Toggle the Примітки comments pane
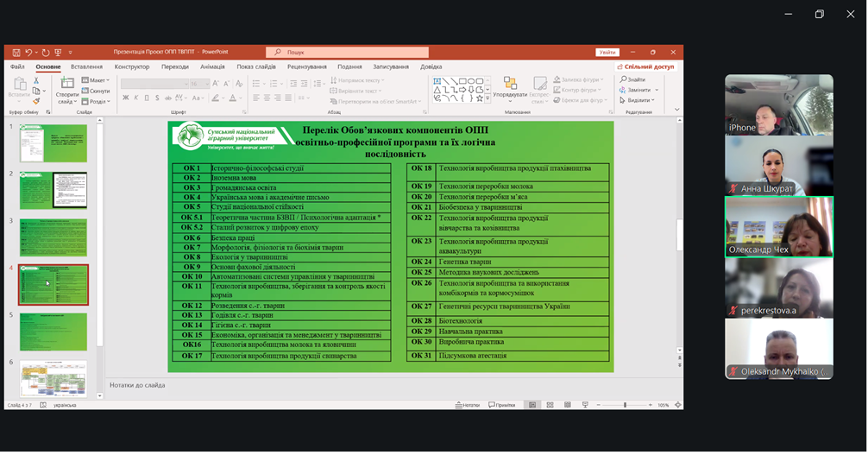 (502, 405)
